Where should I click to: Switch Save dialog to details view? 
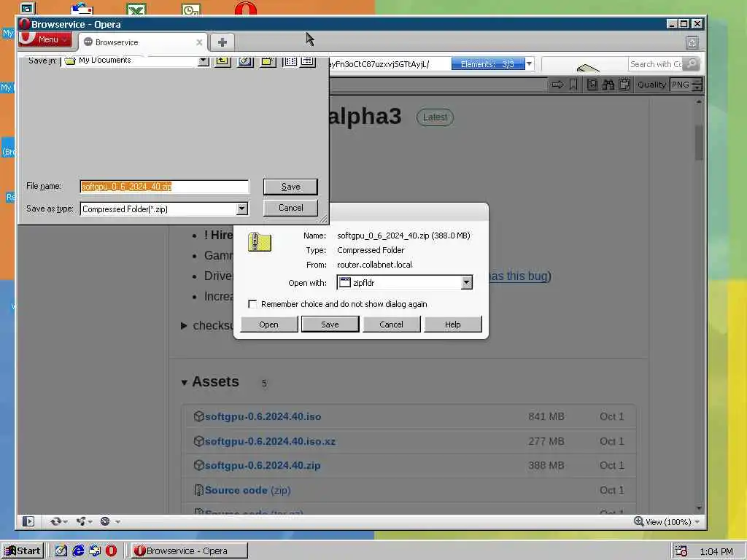coord(308,61)
